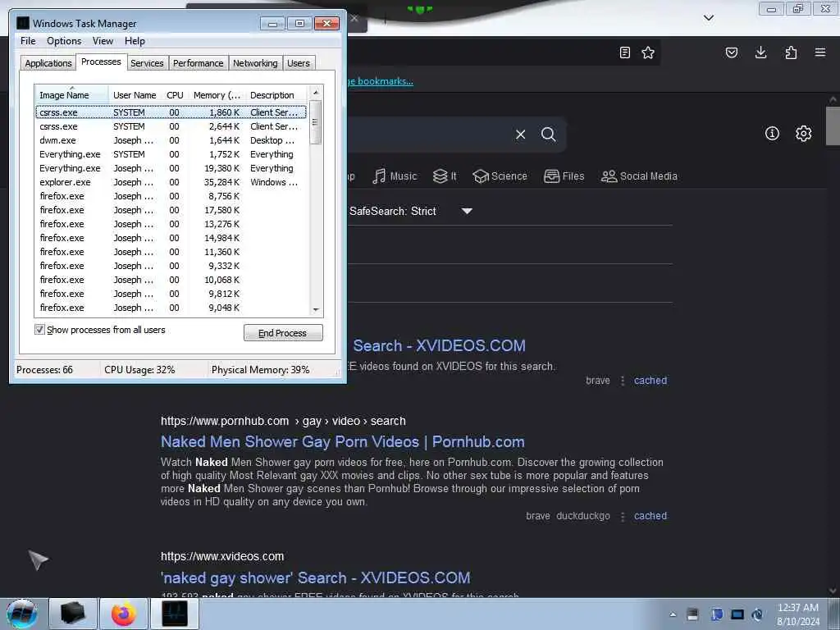Open Firefox hamburger application menu
This screenshot has width=840, height=630.
820,52
